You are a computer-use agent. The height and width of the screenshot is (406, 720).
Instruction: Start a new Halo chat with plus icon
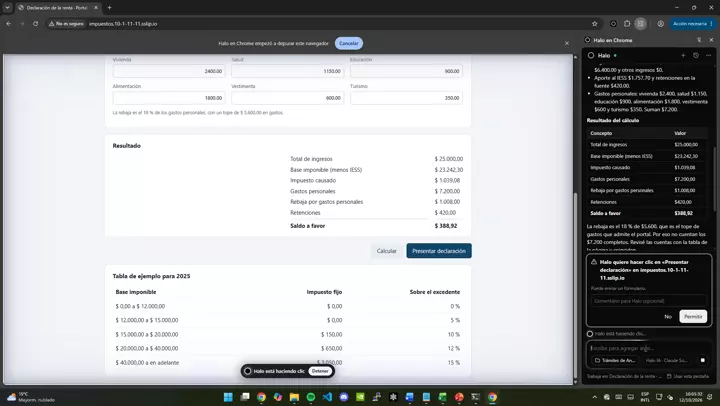[x=683, y=55]
